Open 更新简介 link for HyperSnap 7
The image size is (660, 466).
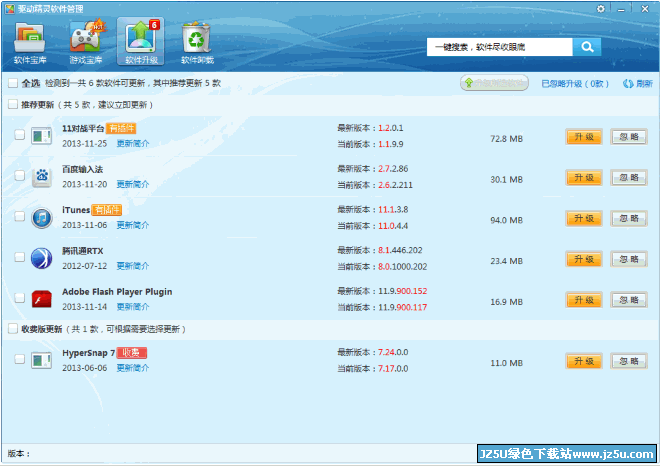click(133, 368)
